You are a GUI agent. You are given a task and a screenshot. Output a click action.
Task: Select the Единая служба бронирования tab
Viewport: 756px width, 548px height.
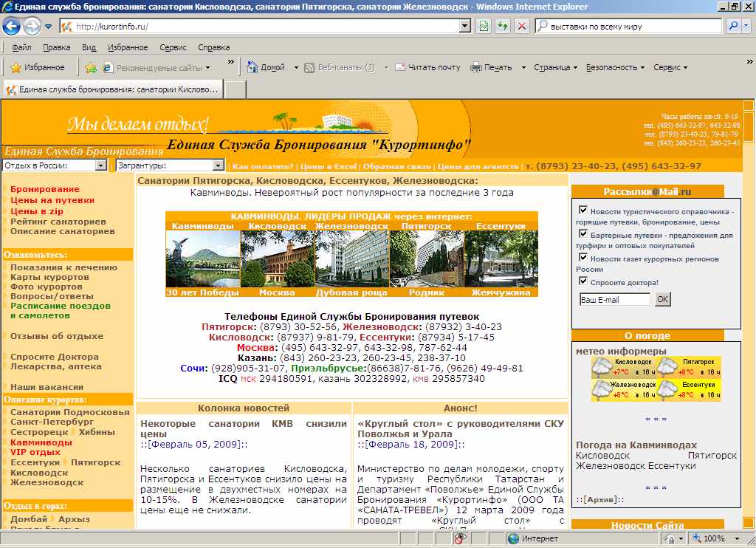tap(113, 89)
